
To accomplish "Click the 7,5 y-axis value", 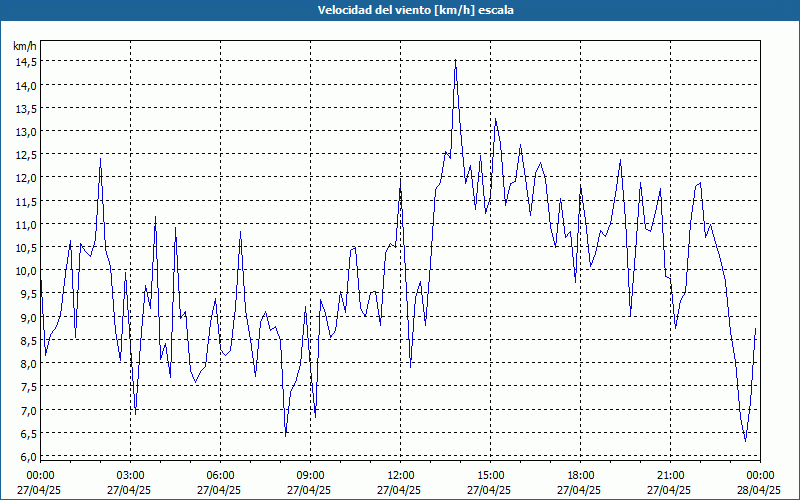I will pyautogui.click(x=29, y=387).
